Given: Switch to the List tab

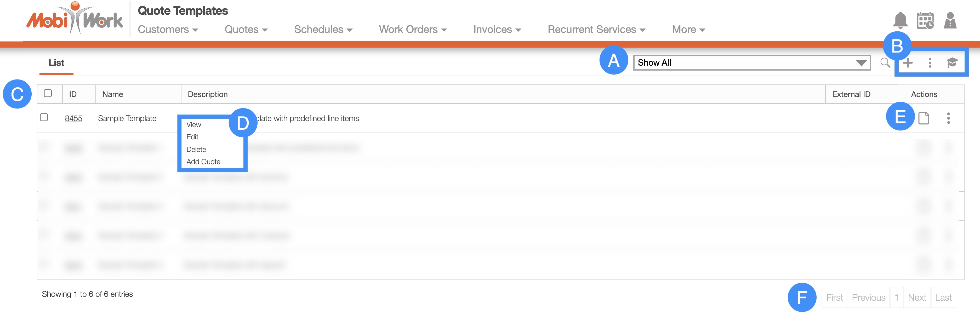Looking at the screenshot, I should [x=56, y=63].
